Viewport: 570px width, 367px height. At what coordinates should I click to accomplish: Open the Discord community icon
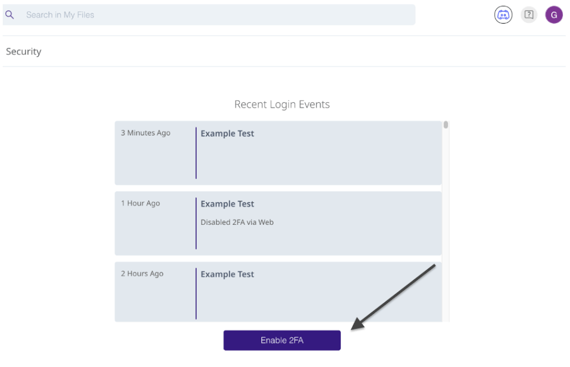pos(503,15)
